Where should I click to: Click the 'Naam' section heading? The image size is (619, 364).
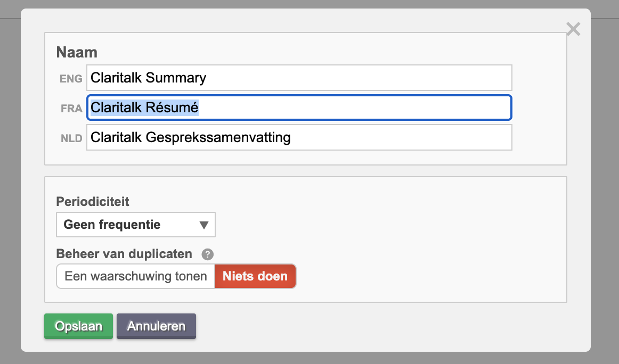(77, 52)
